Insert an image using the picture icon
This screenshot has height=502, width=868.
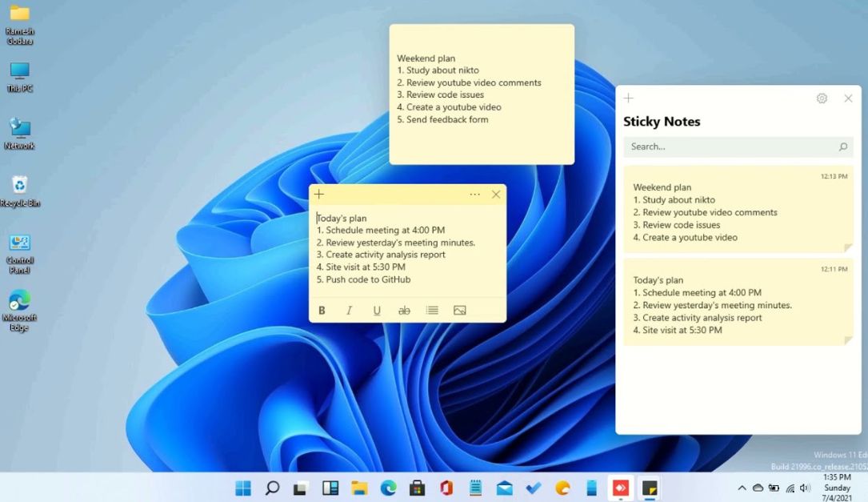coord(459,310)
